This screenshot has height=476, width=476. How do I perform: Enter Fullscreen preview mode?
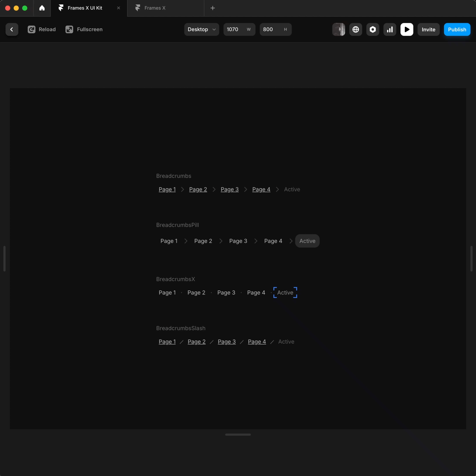click(84, 29)
